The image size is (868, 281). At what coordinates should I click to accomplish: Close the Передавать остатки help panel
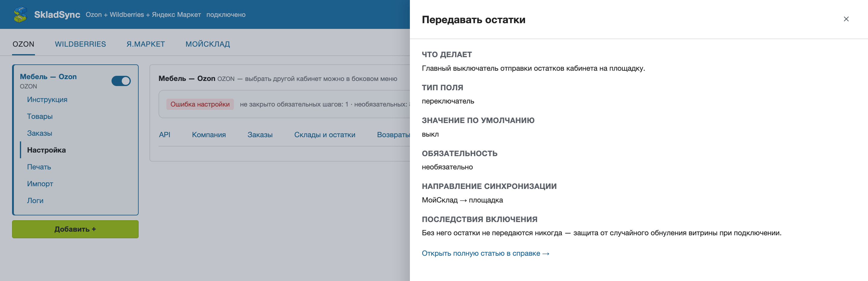846,19
